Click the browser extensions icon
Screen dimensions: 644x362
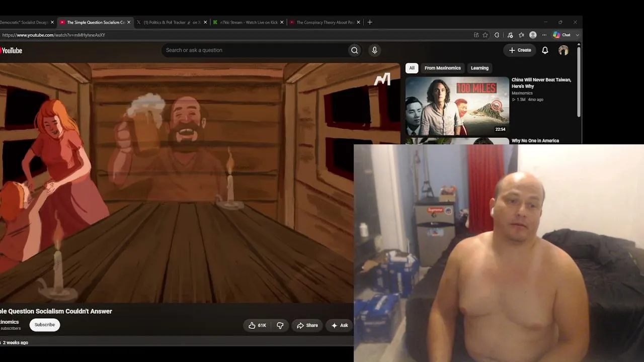pyautogui.click(x=497, y=35)
